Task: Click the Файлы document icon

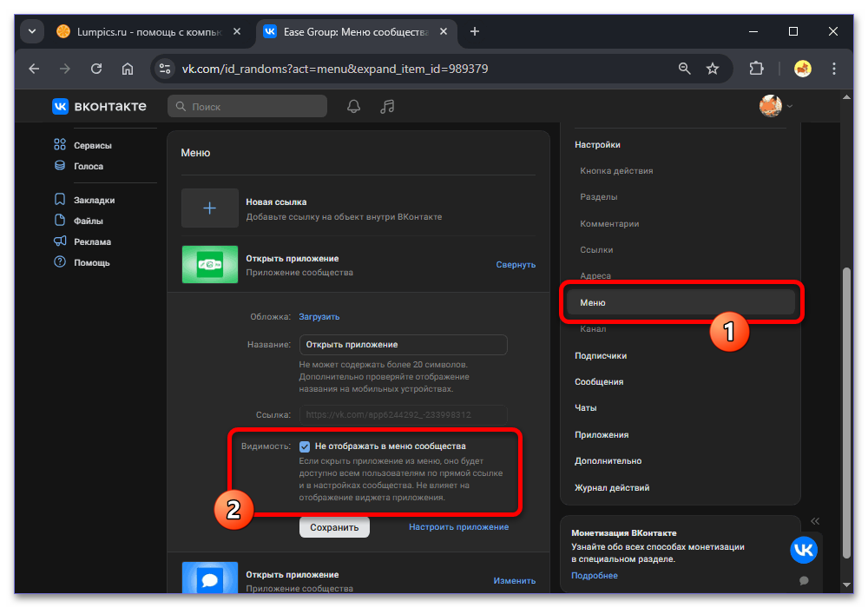Action: (60, 221)
